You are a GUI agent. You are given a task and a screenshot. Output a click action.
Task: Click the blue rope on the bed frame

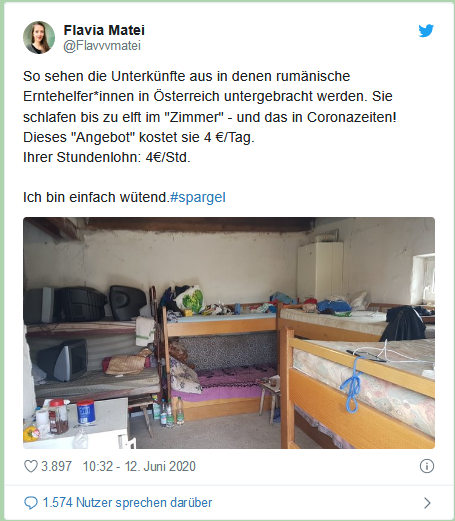click(352, 383)
